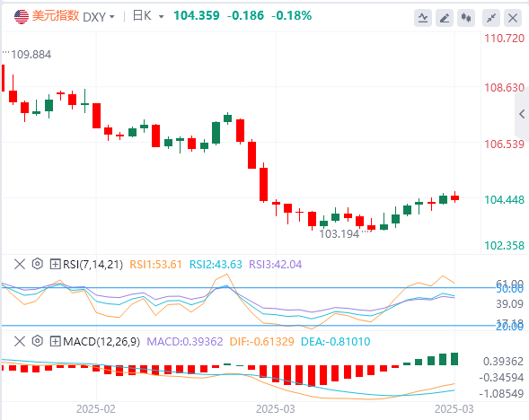This screenshot has width=529, height=420.
Task: Open the indicators chart icon in toolbar
Action: point(423,18)
